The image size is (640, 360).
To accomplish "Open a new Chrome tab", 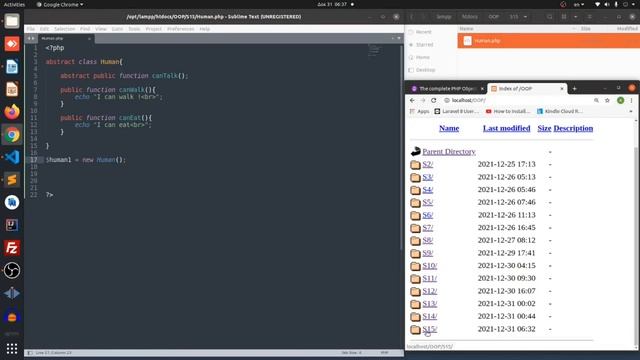I will (574, 89).
